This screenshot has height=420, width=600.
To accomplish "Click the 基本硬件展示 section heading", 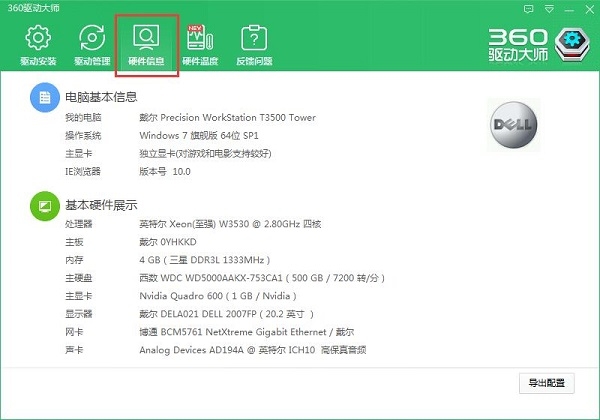I will click(x=101, y=205).
